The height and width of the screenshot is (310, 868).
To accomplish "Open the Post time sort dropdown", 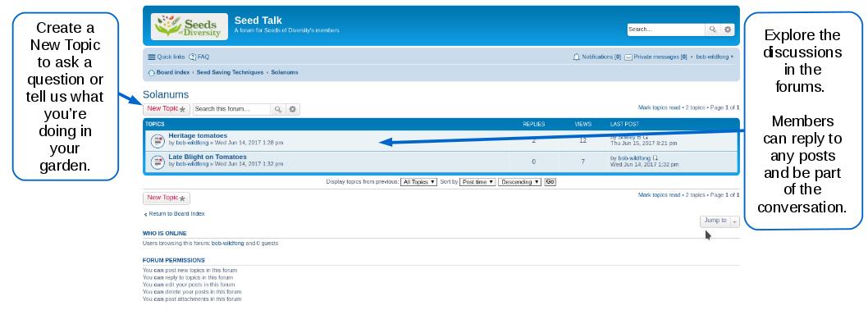I will click(x=477, y=181).
